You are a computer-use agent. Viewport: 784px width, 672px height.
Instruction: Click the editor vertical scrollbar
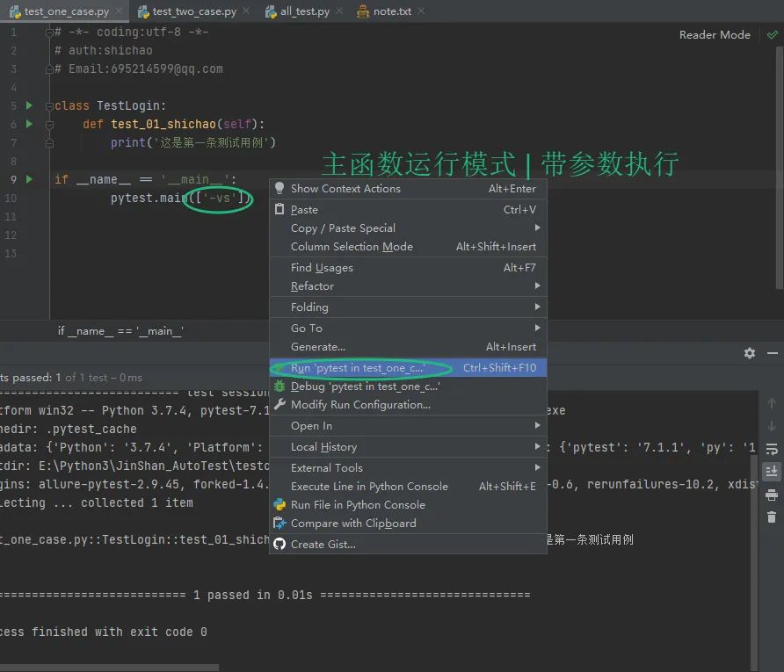pyautogui.click(x=779, y=168)
